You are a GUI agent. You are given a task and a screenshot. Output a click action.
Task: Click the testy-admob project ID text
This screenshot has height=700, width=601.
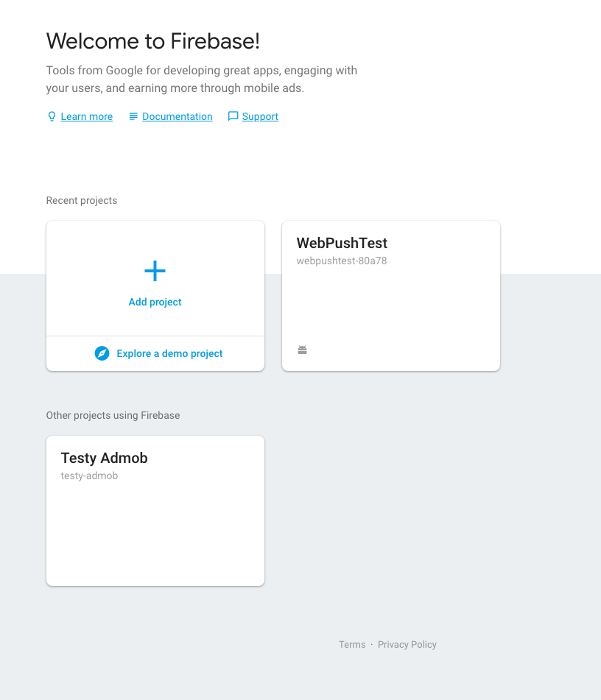pos(89,475)
